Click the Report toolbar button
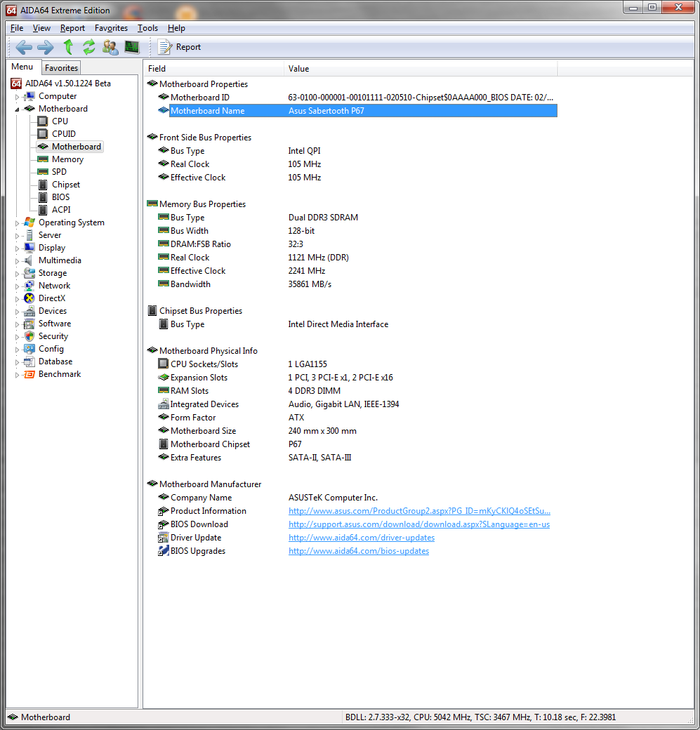Image resolution: width=700 pixels, height=730 pixels. pyautogui.click(x=179, y=47)
